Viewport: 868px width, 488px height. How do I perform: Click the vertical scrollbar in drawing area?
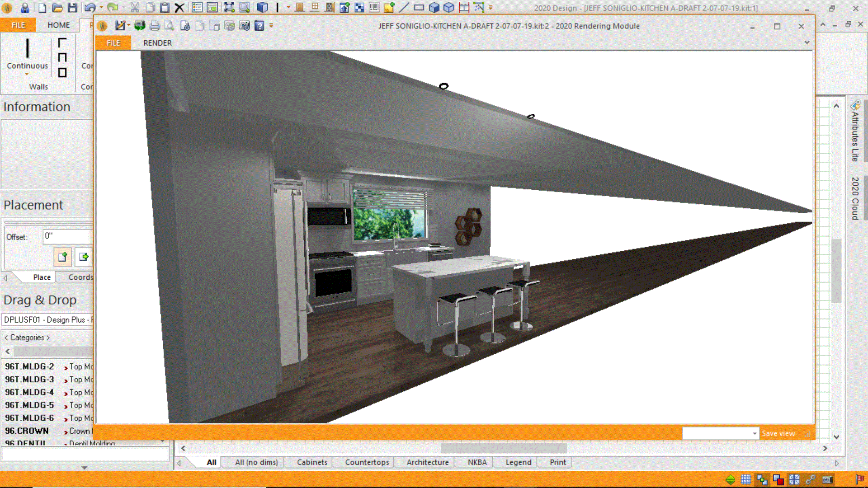click(x=836, y=271)
